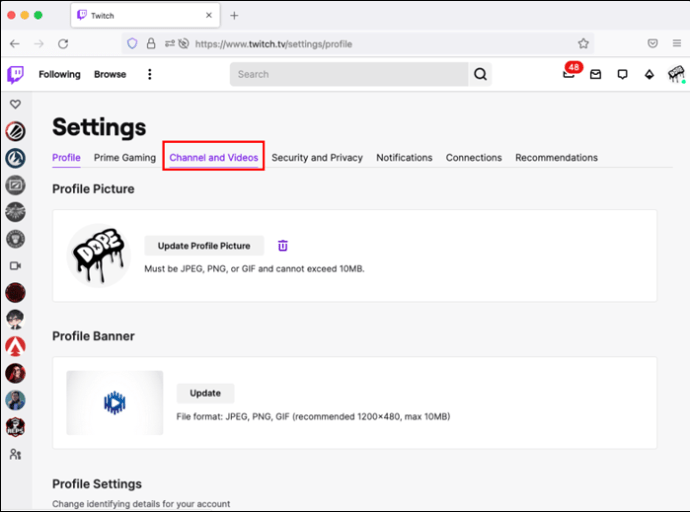This screenshot has height=512, width=690.
Task: Open the Firefox hamburger menu
Action: 677,43
